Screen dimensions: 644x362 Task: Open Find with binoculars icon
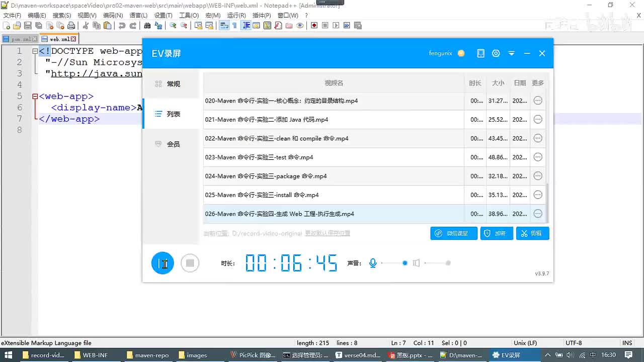click(147, 26)
